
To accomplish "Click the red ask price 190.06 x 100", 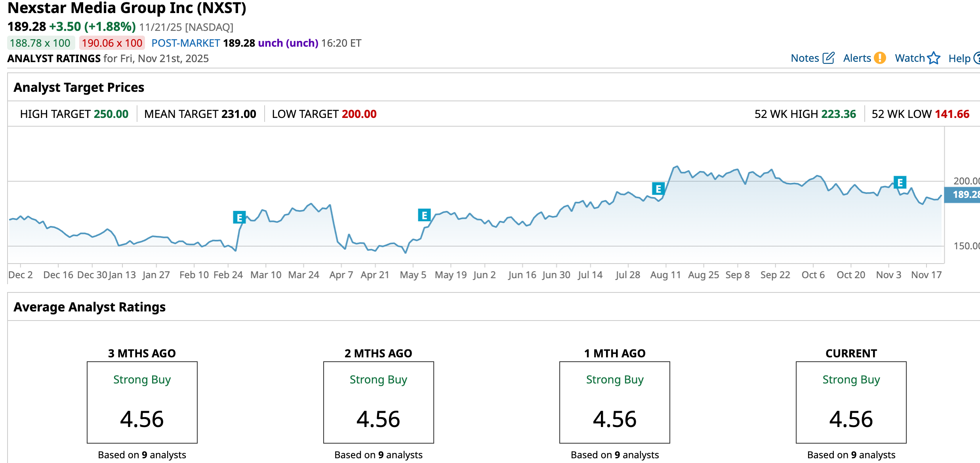I will click(x=112, y=43).
